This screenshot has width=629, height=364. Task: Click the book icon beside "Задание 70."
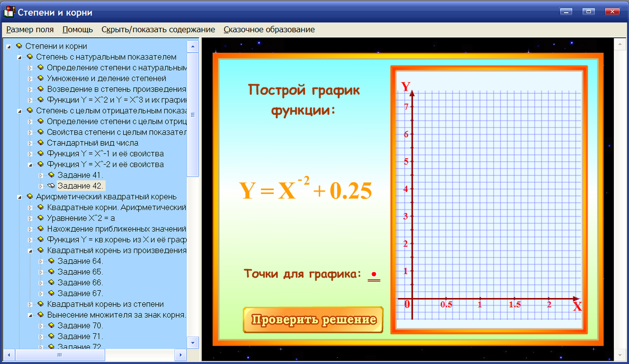51,325
